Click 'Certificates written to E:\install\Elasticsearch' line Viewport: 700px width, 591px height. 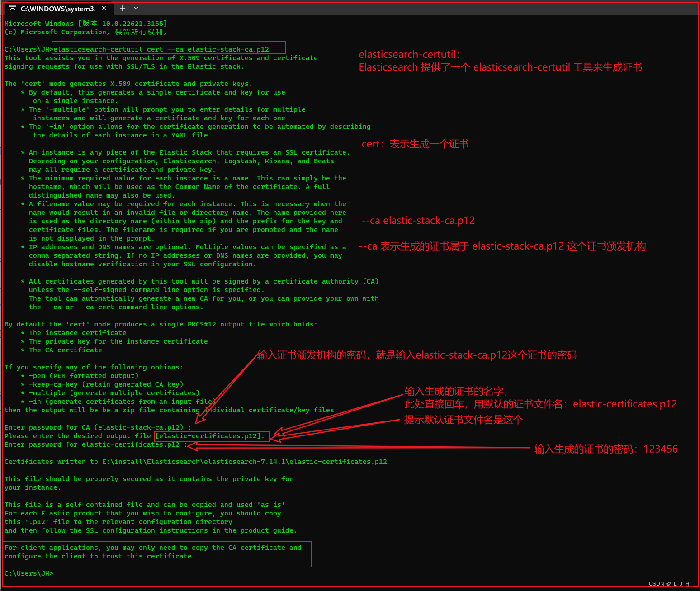point(196,462)
